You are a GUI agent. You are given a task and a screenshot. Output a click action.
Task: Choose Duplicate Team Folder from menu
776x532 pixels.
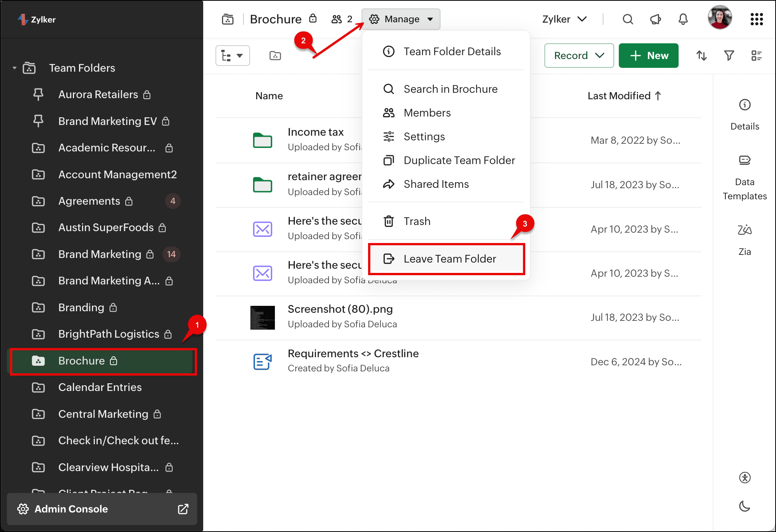tap(459, 160)
